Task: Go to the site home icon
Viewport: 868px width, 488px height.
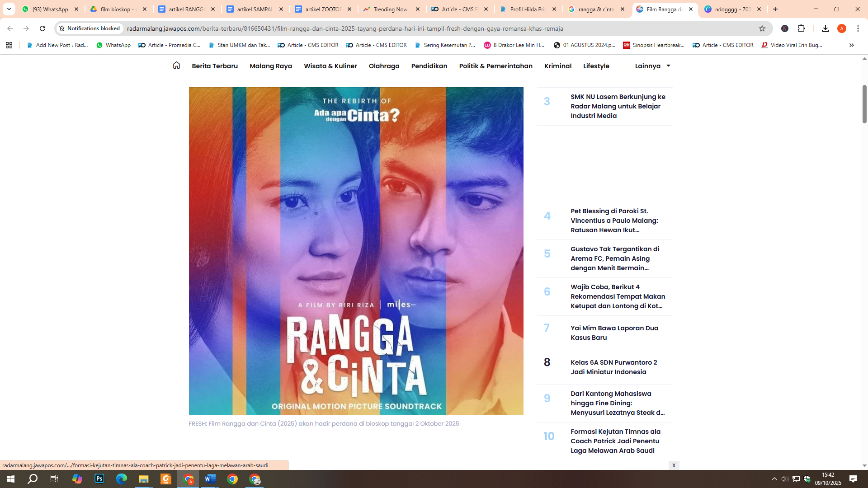Action: pos(176,66)
